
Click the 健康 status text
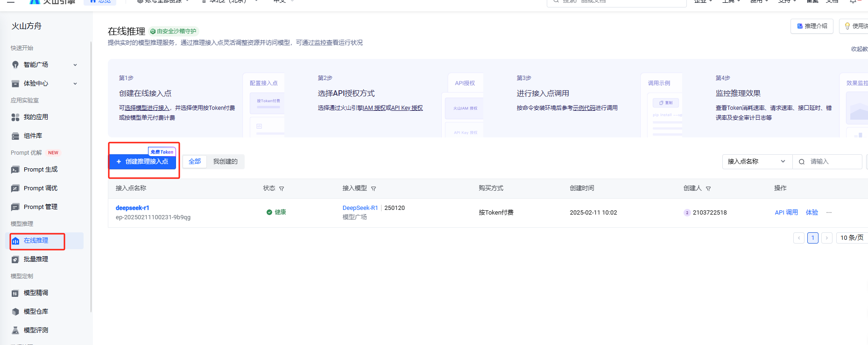pyautogui.click(x=280, y=212)
